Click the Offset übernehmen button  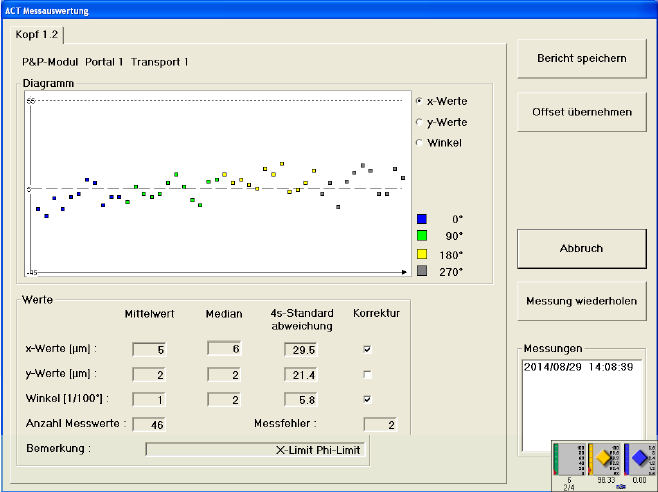tap(581, 112)
